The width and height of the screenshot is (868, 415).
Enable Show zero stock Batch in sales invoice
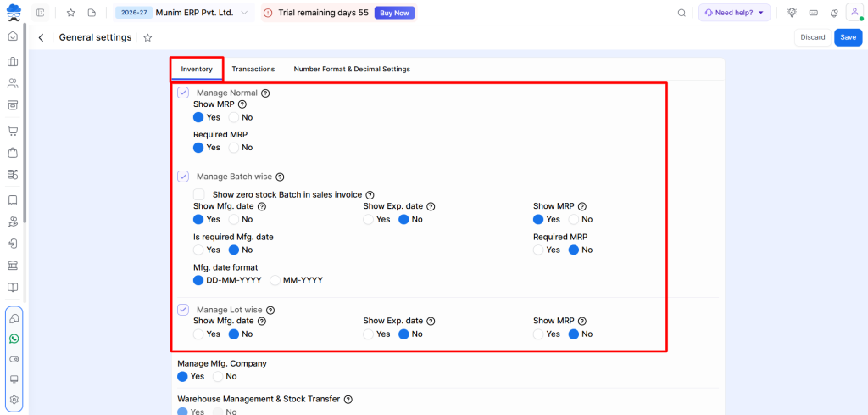click(199, 194)
